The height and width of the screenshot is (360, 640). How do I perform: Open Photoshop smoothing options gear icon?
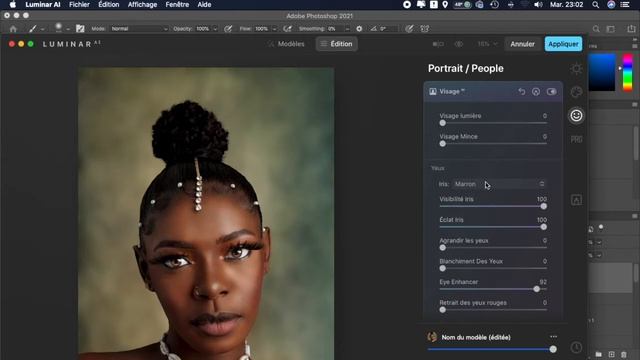click(x=359, y=29)
